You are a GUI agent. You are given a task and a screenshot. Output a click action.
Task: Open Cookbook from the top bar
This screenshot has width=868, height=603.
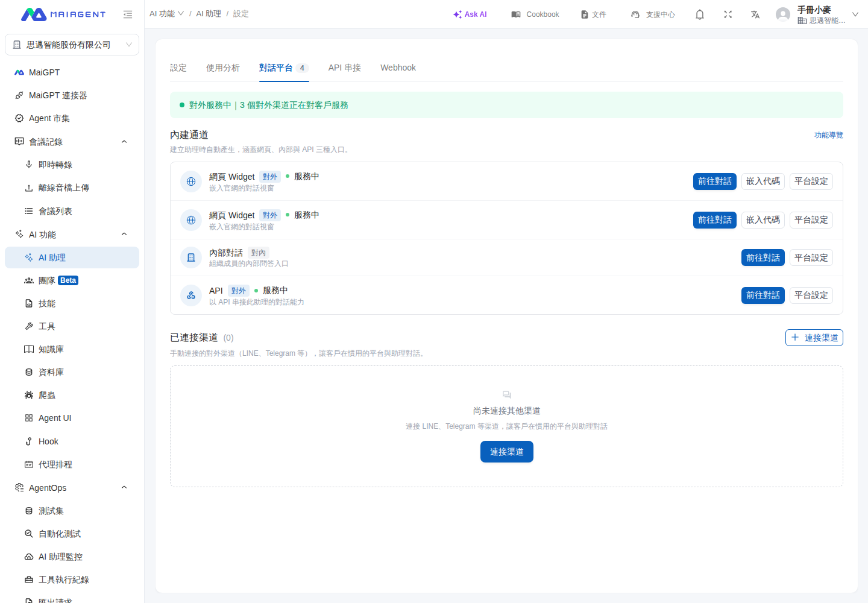point(535,14)
